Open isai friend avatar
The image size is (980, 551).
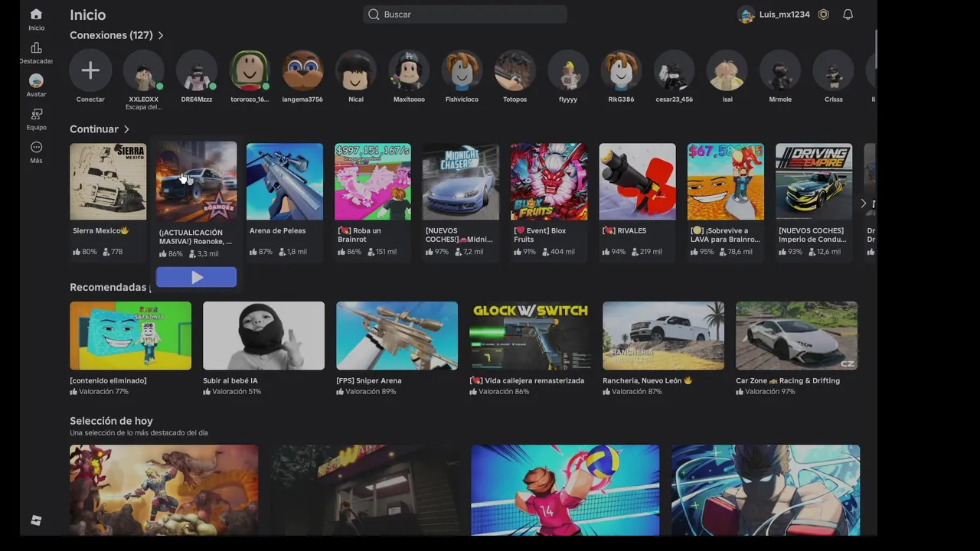(x=727, y=70)
